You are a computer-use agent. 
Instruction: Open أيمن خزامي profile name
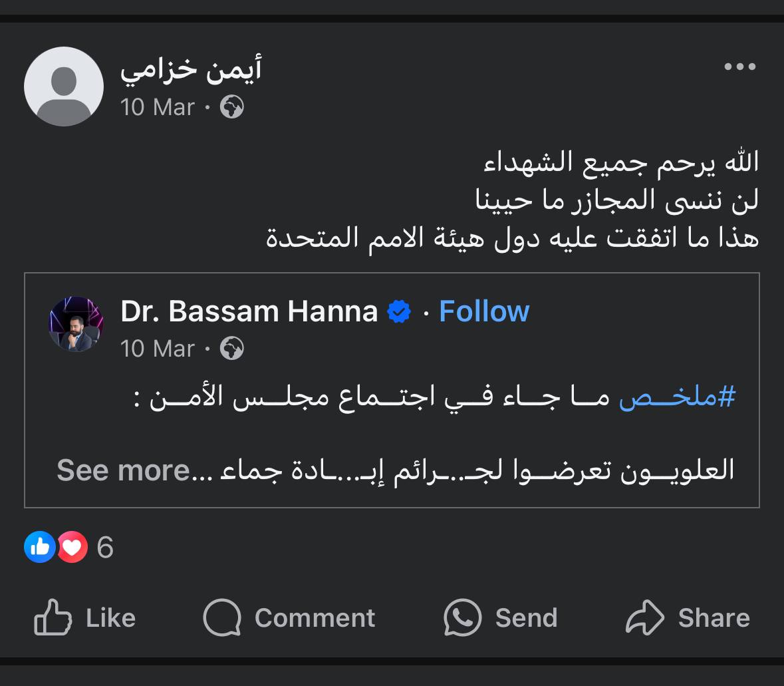click(x=192, y=69)
